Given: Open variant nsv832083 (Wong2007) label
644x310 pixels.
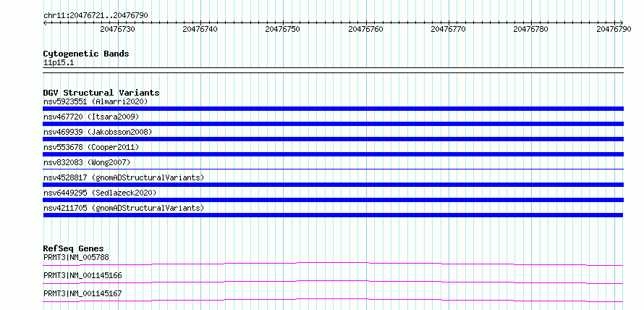Looking at the screenshot, I should [87, 162].
